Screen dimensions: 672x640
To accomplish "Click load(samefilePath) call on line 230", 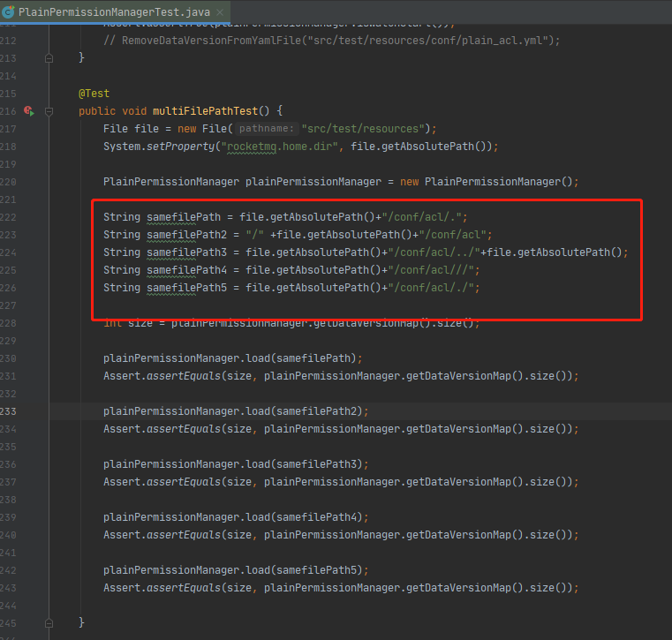I will coord(301,358).
